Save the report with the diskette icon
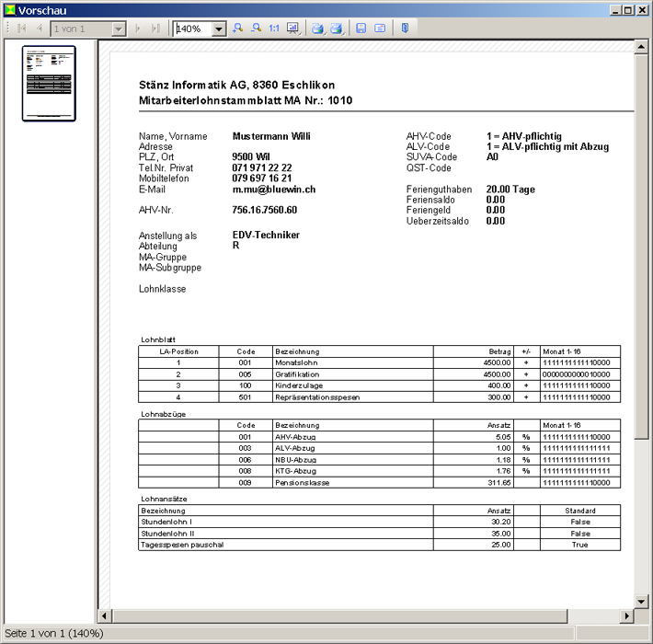Image resolution: width=653 pixels, height=644 pixels. tap(361, 29)
